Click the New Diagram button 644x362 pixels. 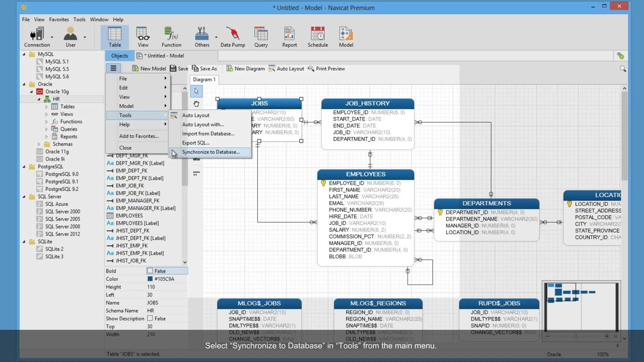click(246, 69)
